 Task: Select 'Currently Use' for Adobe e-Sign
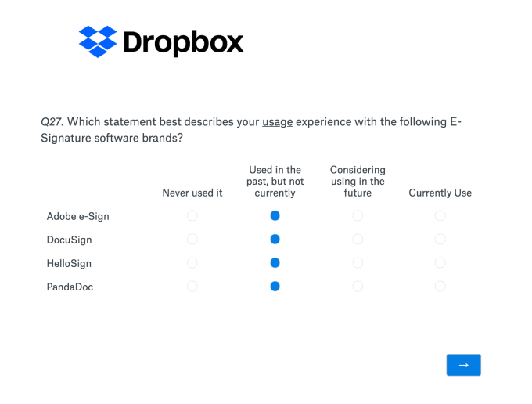coord(440,215)
